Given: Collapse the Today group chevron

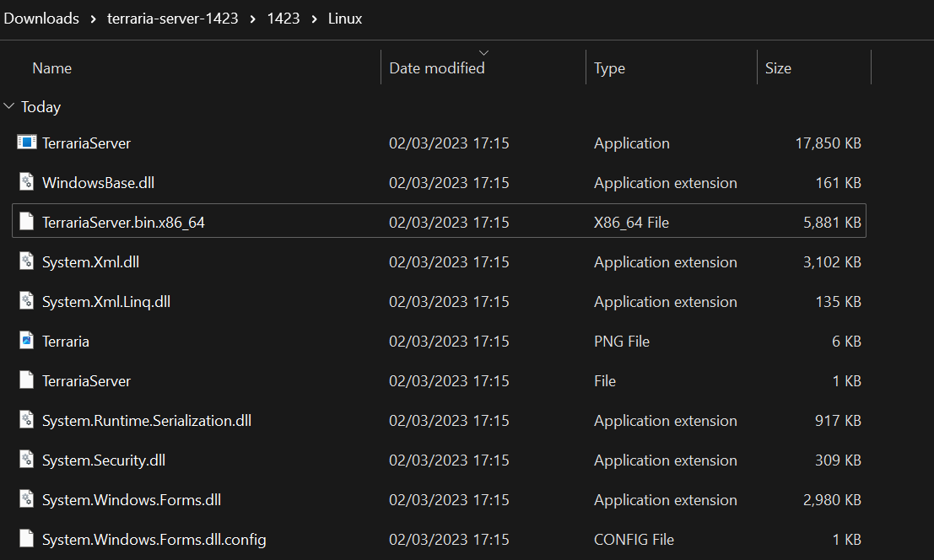Looking at the screenshot, I should [x=9, y=107].
